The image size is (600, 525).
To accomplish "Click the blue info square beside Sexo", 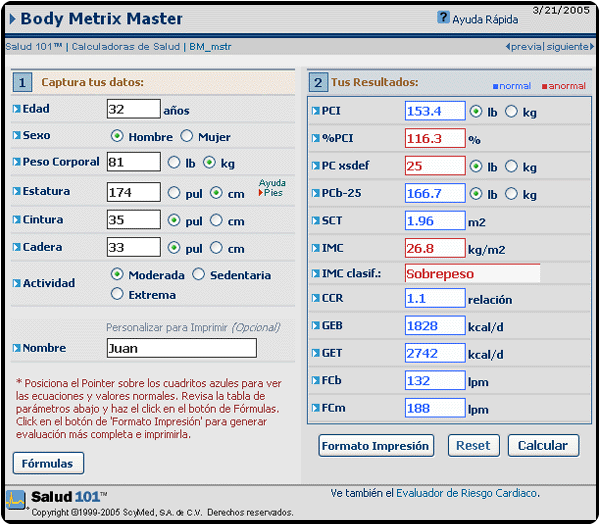I will tap(16, 135).
